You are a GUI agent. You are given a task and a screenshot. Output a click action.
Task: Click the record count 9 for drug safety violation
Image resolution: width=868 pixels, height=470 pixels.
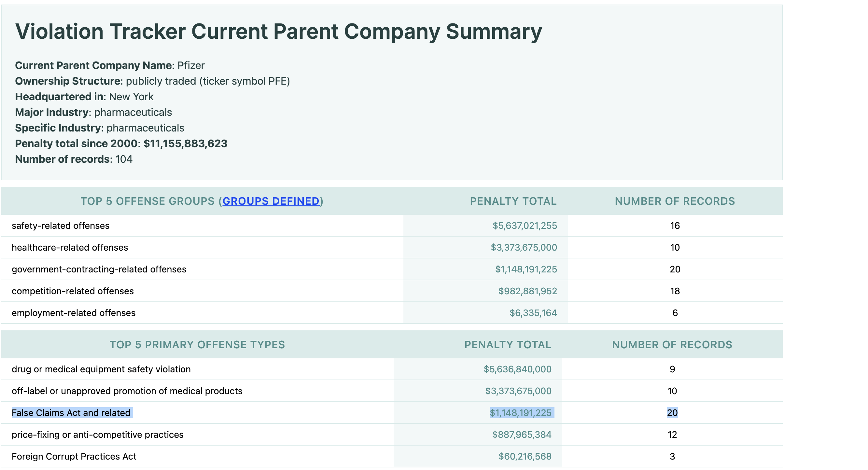point(672,369)
